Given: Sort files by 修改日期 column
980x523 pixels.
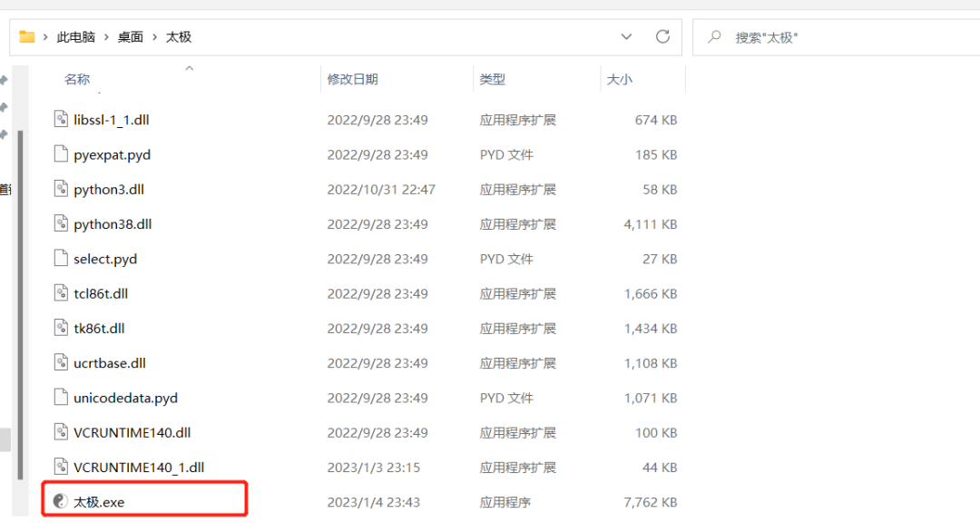Looking at the screenshot, I should pos(354,79).
